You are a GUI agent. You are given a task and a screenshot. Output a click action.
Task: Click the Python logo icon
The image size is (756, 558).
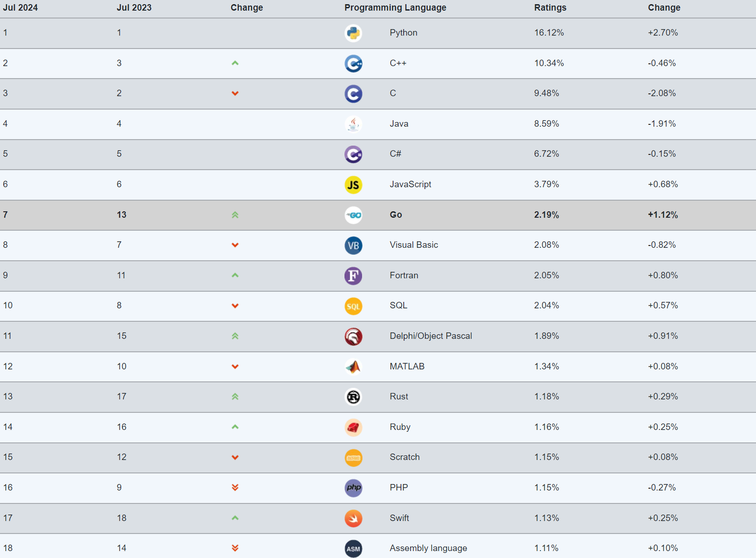tap(353, 33)
